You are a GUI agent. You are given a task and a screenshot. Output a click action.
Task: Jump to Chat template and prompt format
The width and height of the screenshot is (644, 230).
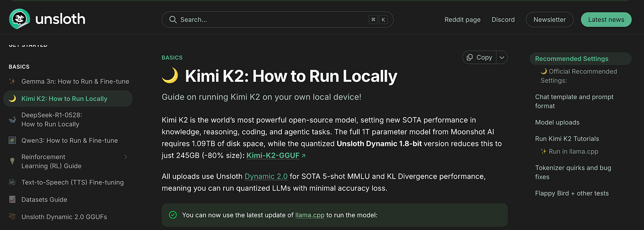click(x=574, y=101)
